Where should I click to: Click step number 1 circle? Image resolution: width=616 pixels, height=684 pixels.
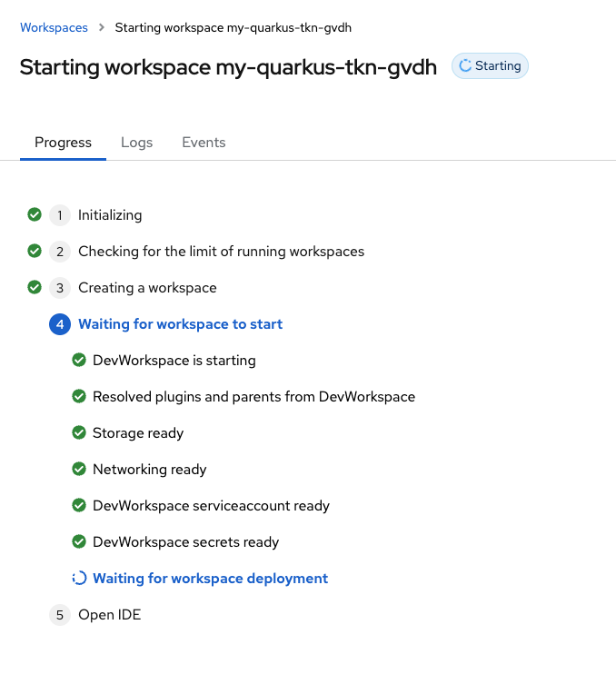[60, 215]
